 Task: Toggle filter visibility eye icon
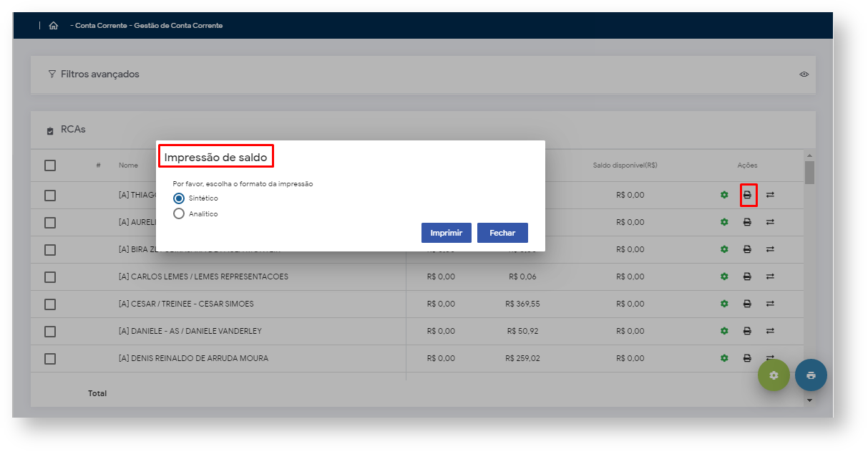[804, 74]
